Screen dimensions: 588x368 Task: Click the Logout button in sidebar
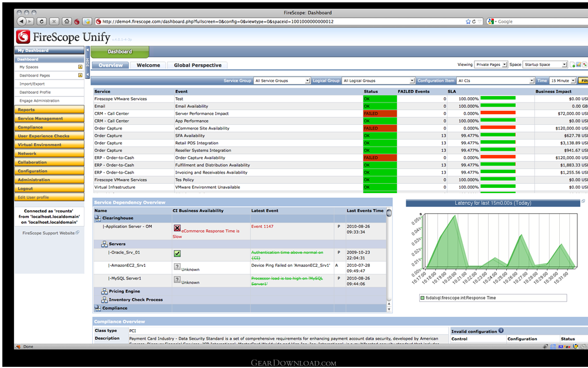pyautogui.click(x=49, y=188)
